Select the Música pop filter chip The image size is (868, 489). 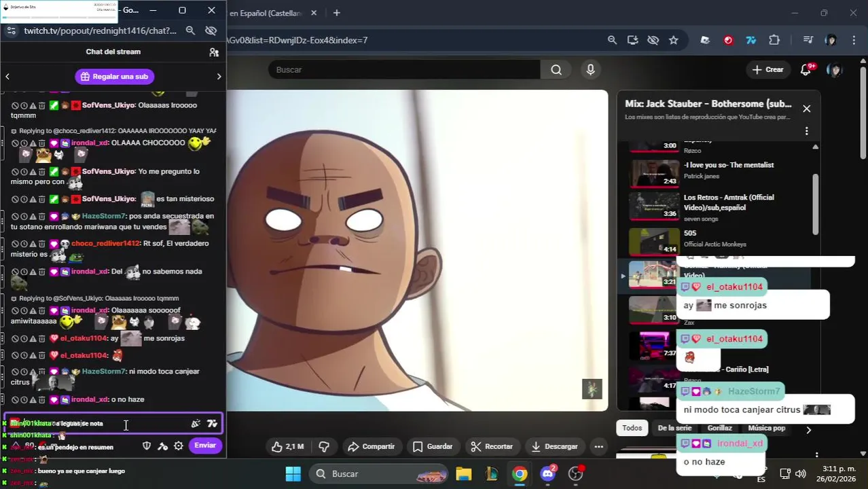766,428
